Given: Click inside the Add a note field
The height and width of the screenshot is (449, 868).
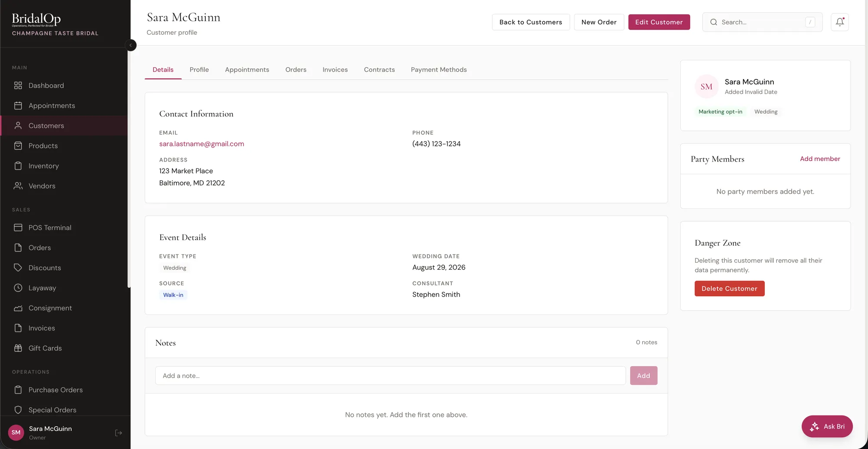Looking at the screenshot, I should (x=390, y=376).
